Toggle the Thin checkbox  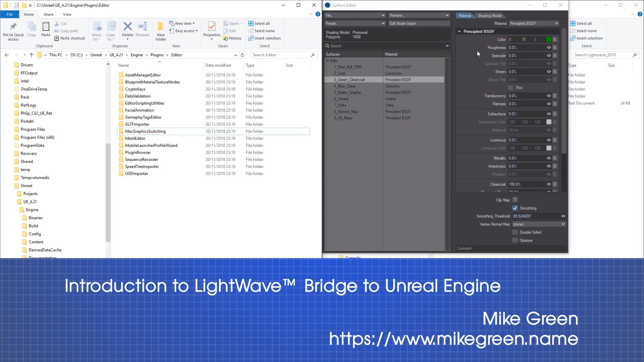511,88
